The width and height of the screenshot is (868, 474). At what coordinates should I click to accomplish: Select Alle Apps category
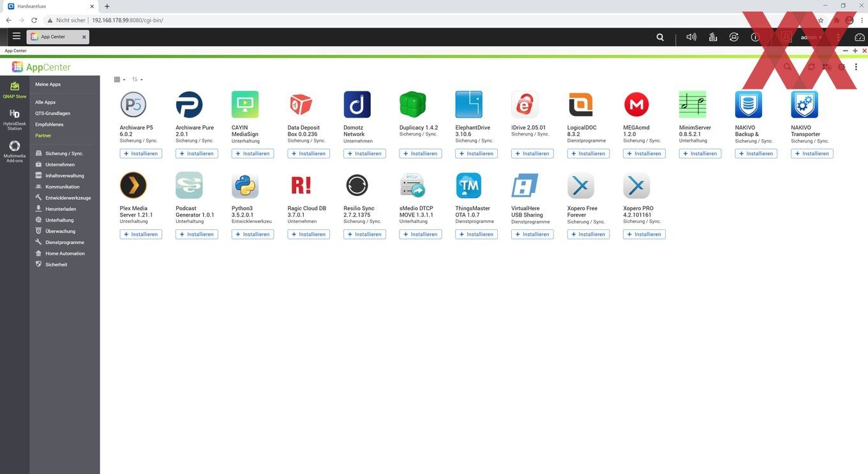45,102
